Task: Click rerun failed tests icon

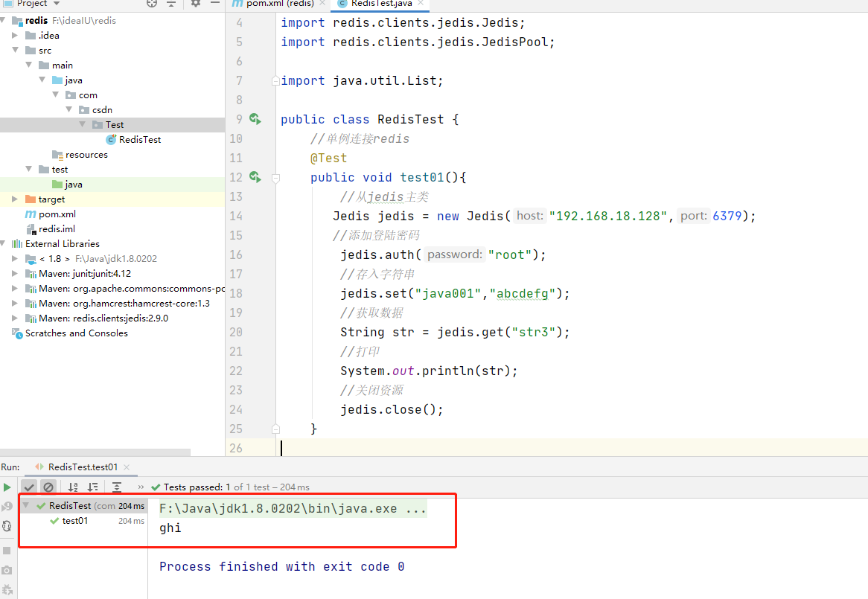Action: 7,507
